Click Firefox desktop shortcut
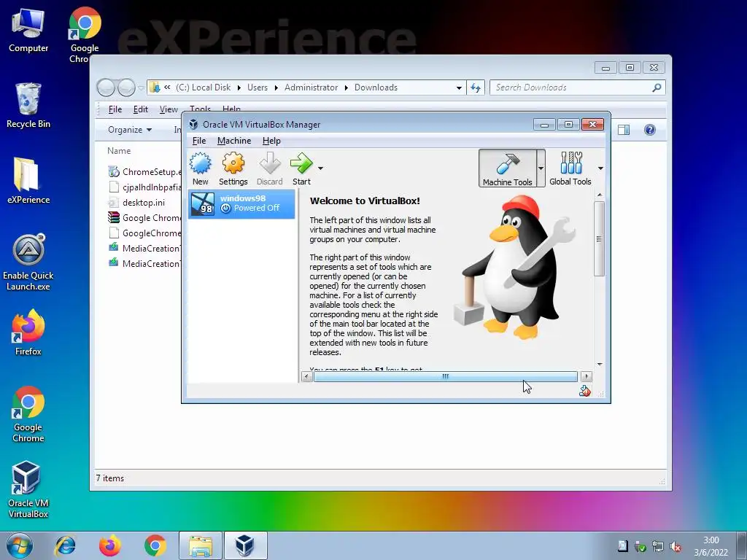The height and width of the screenshot is (560, 747). (28, 332)
